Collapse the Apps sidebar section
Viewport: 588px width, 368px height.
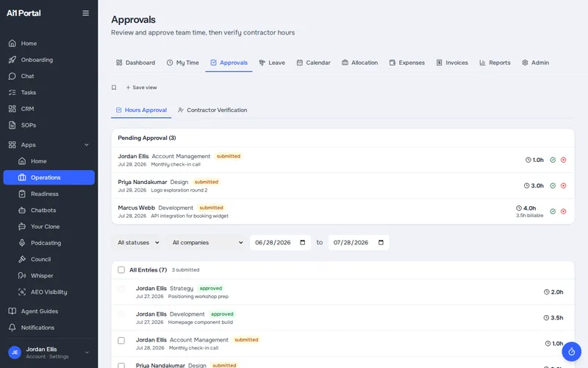coord(87,145)
